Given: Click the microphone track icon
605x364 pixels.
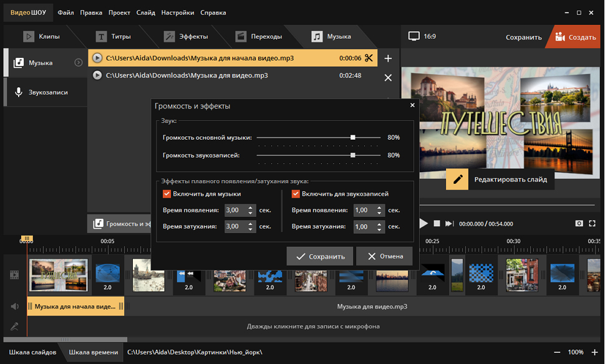Looking at the screenshot, I should tap(15, 327).
